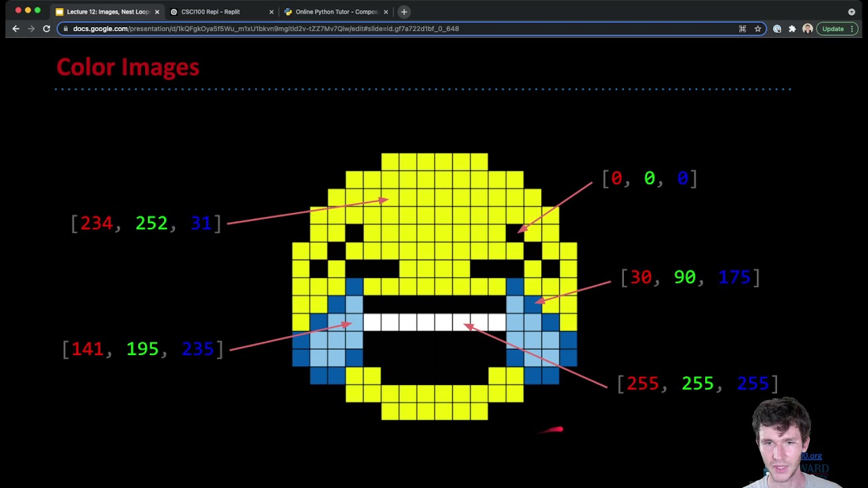Reload the current page
Viewport: 868px width, 488px height.
tap(47, 28)
